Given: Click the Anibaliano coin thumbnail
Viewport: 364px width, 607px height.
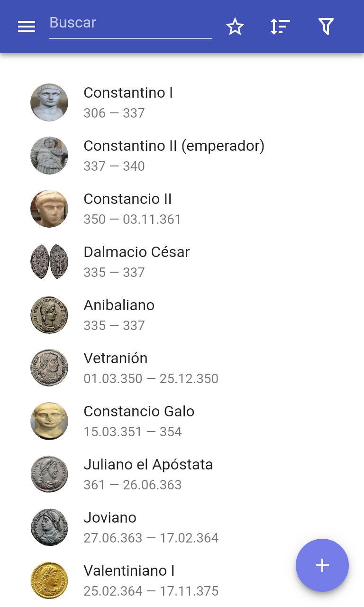Looking at the screenshot, I should pyautogui.click(x=49, y=315).
